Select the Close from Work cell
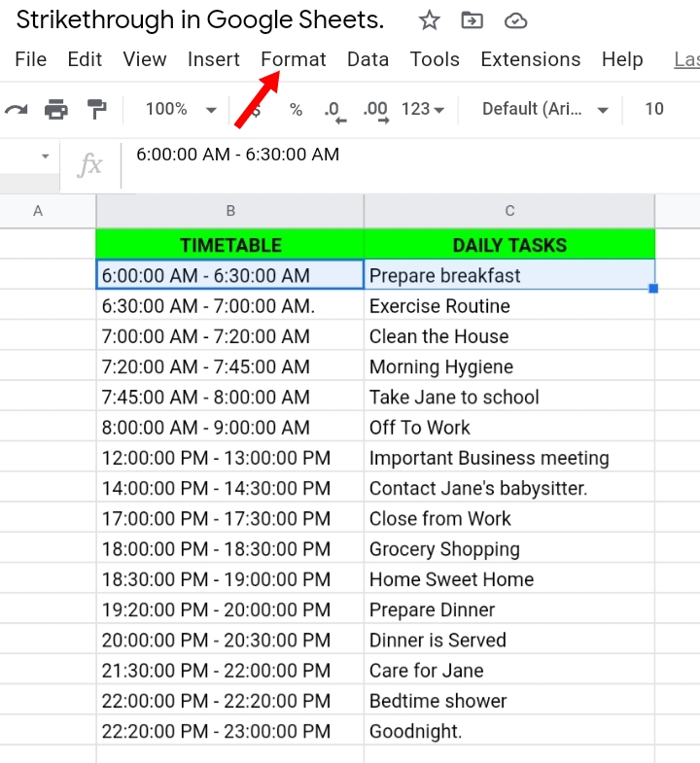The width and height of the screenshot is (700, 763). tap(509, 518)
